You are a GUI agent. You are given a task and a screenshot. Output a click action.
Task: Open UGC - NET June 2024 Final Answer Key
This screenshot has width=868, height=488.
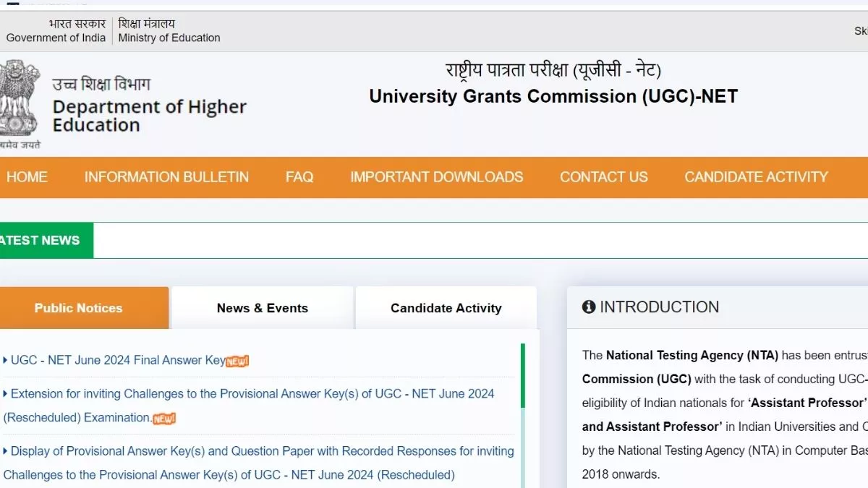click(118, 360)
